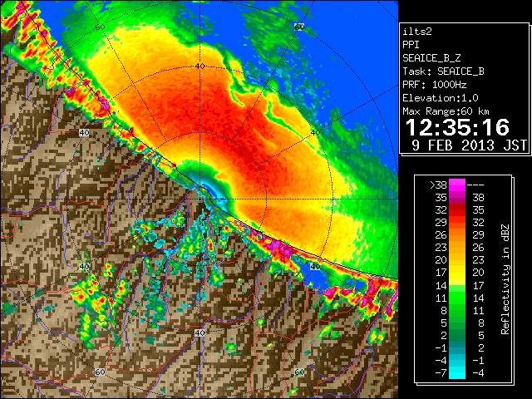Click the "PRF: 1000Hz" value

[434, 85]
